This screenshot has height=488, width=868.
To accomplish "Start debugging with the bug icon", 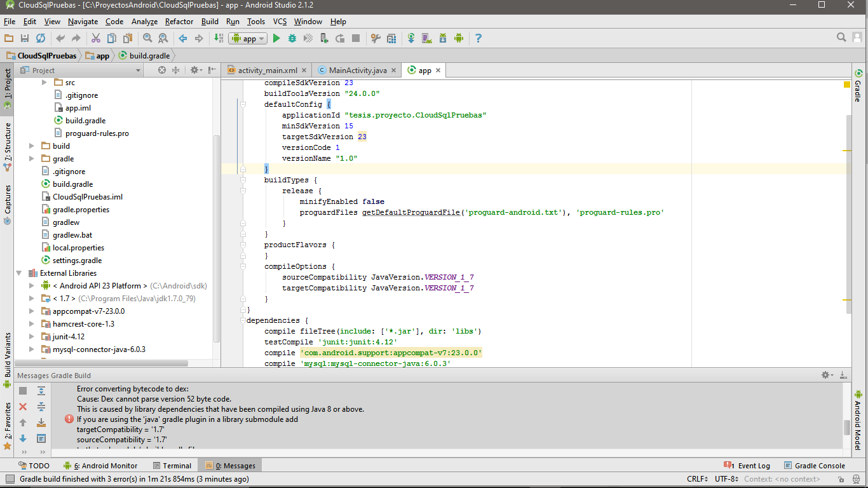I will pyautogui.click(x=292, y=38).
